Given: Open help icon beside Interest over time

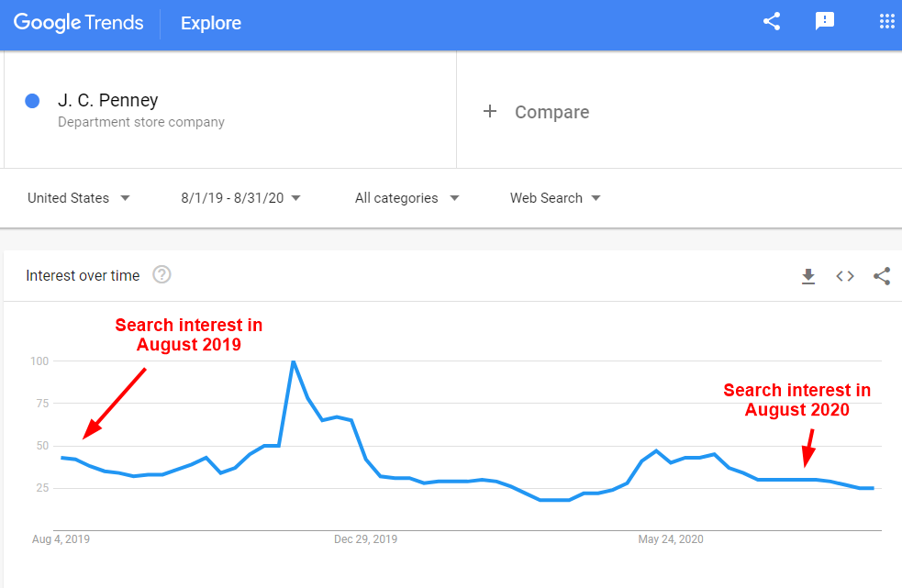Looking at the screenshot, I should 162,274.
